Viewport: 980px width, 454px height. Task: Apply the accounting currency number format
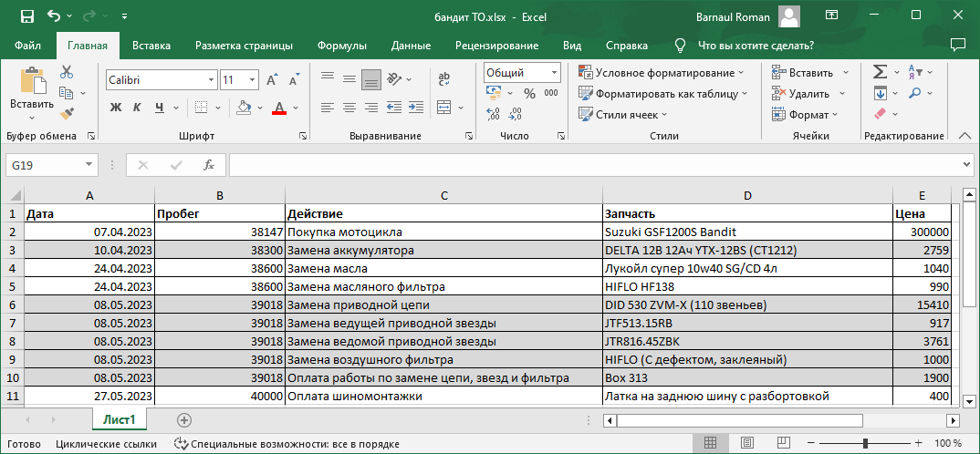pos(494,94)
